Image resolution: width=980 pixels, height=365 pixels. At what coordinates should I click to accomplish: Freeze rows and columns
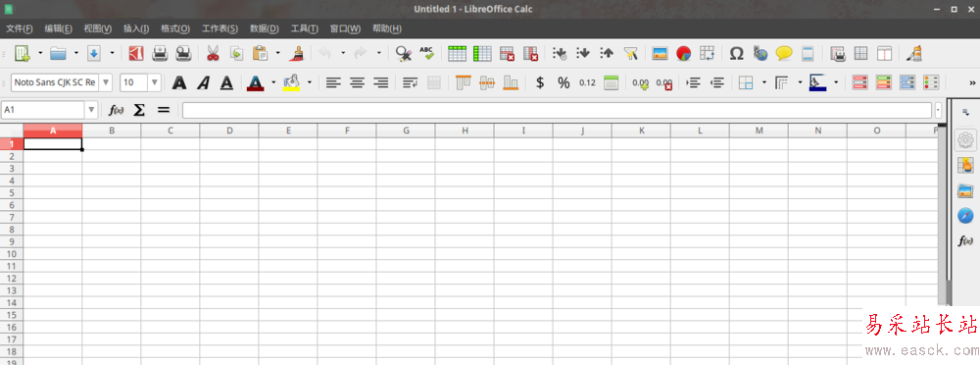point(860,54)
